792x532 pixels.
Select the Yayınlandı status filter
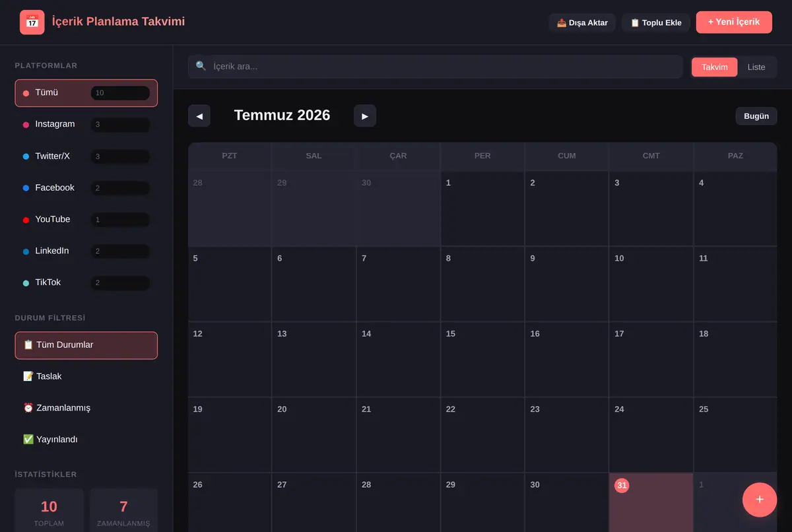(x=86, y=440)
